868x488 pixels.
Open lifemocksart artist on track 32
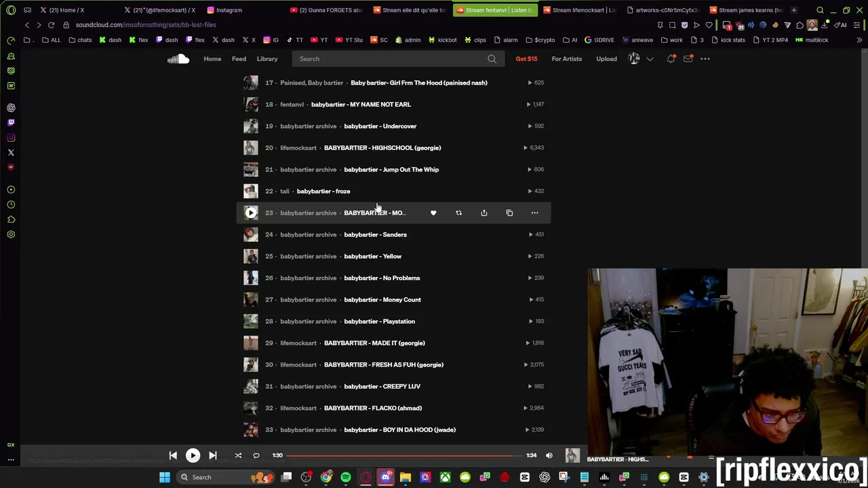click(x=298, y=408)
